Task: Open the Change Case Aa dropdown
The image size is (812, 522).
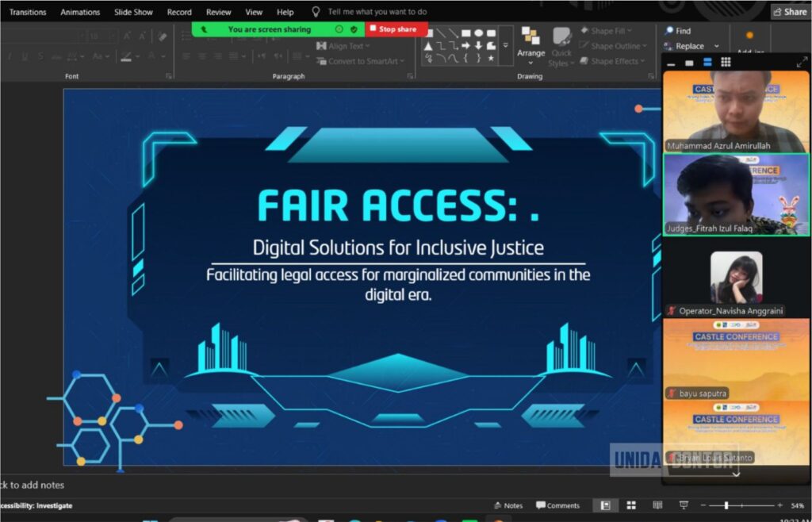Action: (x=101, y=56)
